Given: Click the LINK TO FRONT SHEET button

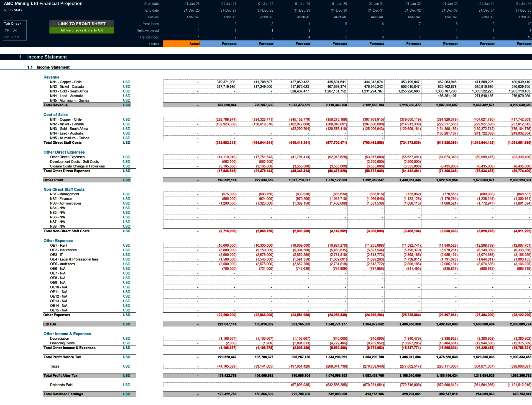Looking at the screenshot, I should [81, 24].
